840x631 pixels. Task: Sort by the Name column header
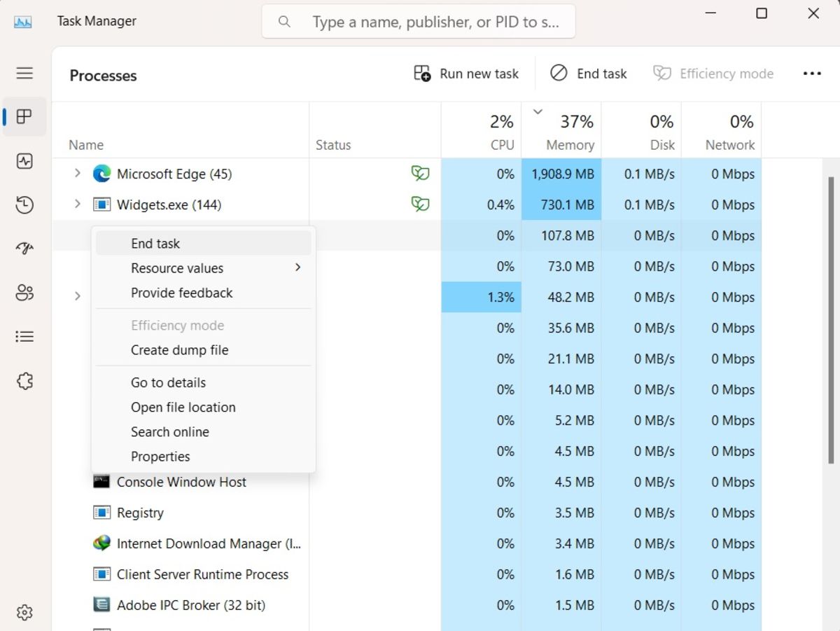tap(181, 130)
